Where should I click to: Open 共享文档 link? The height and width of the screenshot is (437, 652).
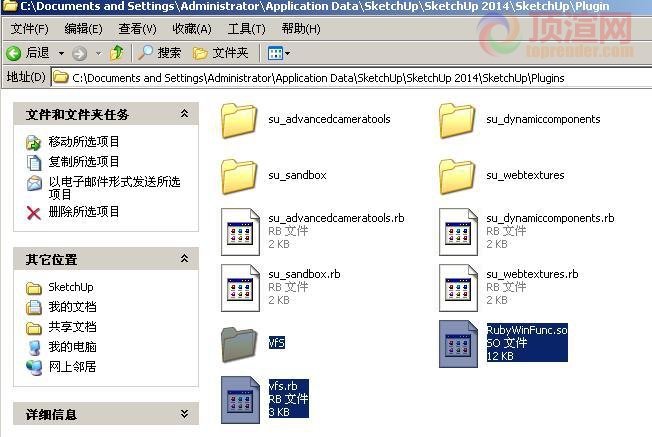[x=72, y=327]
